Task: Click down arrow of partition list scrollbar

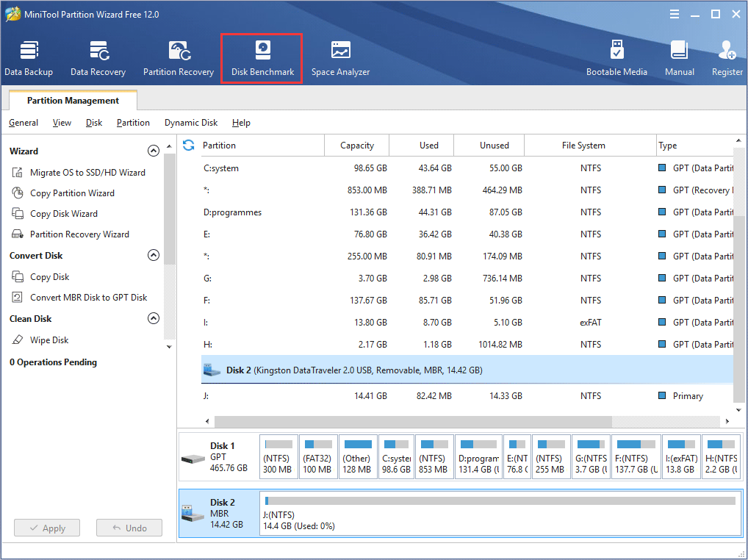Action: [x=738, y=410]
